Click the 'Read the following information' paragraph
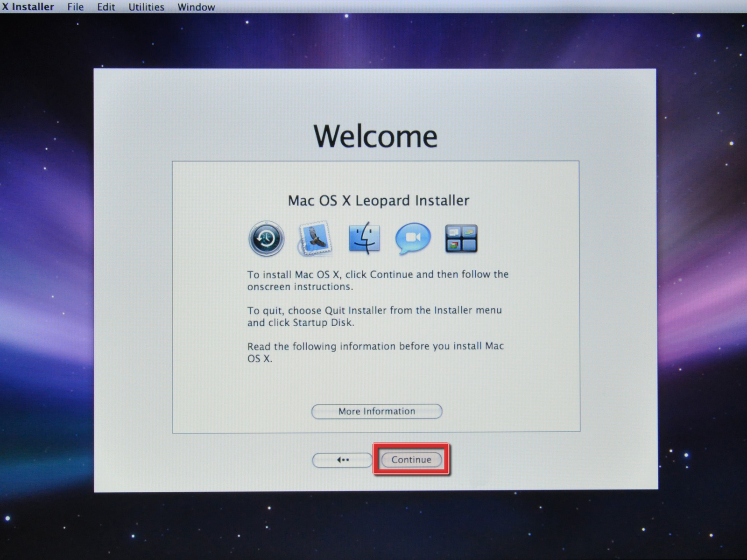The height and width of the screenshot is (560, 747). [375, 352]
